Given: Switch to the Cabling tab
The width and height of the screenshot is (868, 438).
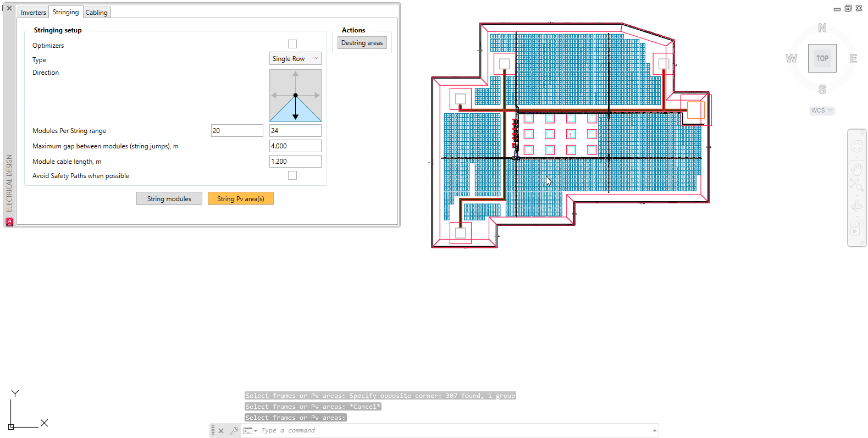Looking at the screenshot, I should point(97,12).
